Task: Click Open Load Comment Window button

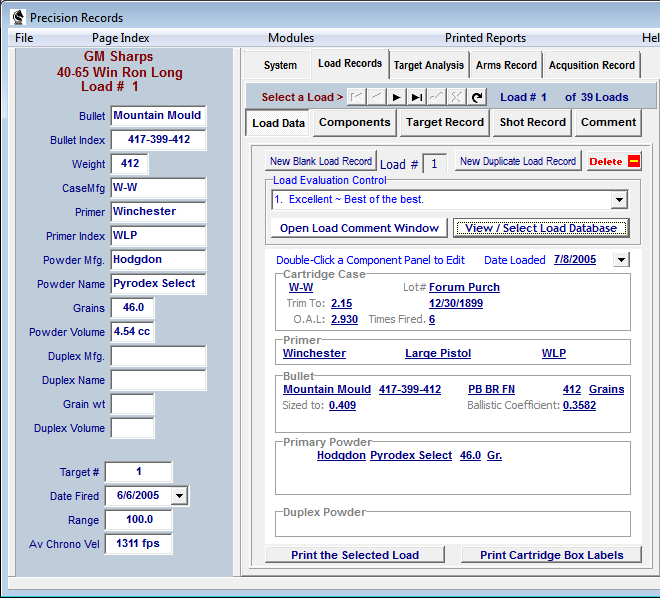Action: [359, 228]
